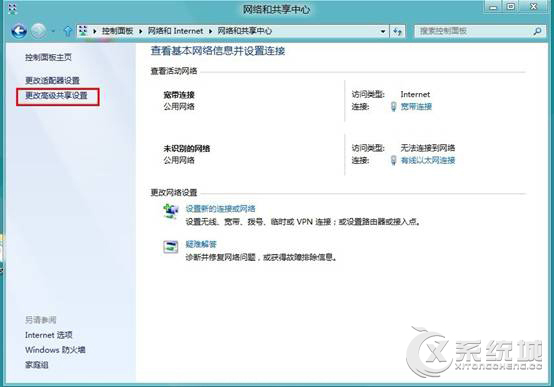Open 更改高级共享设置 link
This screenshot has width=554, height=387.
[56, 95]
